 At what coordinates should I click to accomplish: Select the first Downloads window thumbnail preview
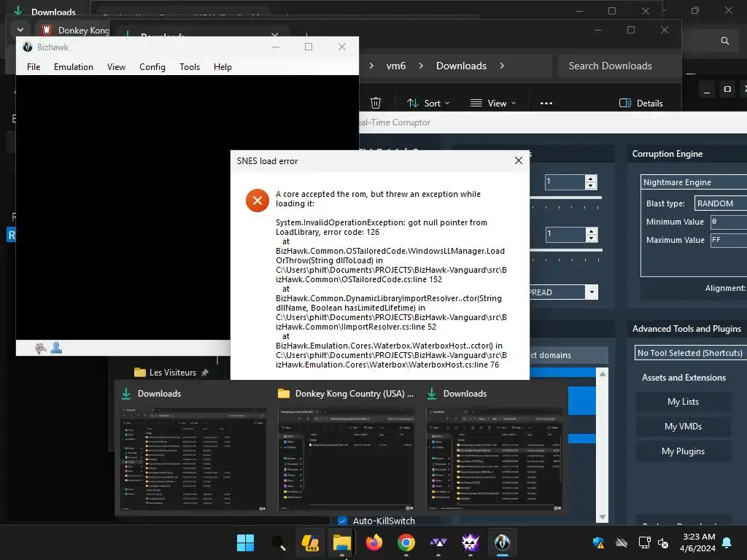(193, 459)
